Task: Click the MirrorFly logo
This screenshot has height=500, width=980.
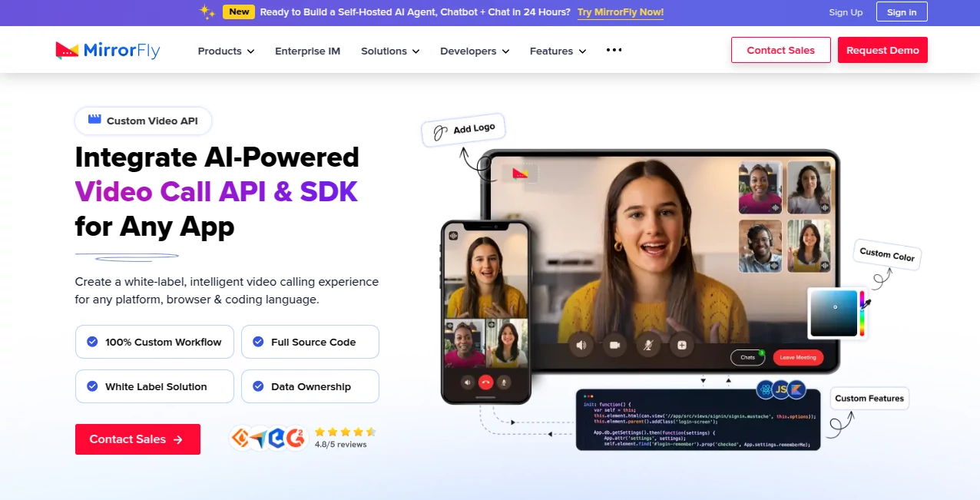Action: click(107, 50)
